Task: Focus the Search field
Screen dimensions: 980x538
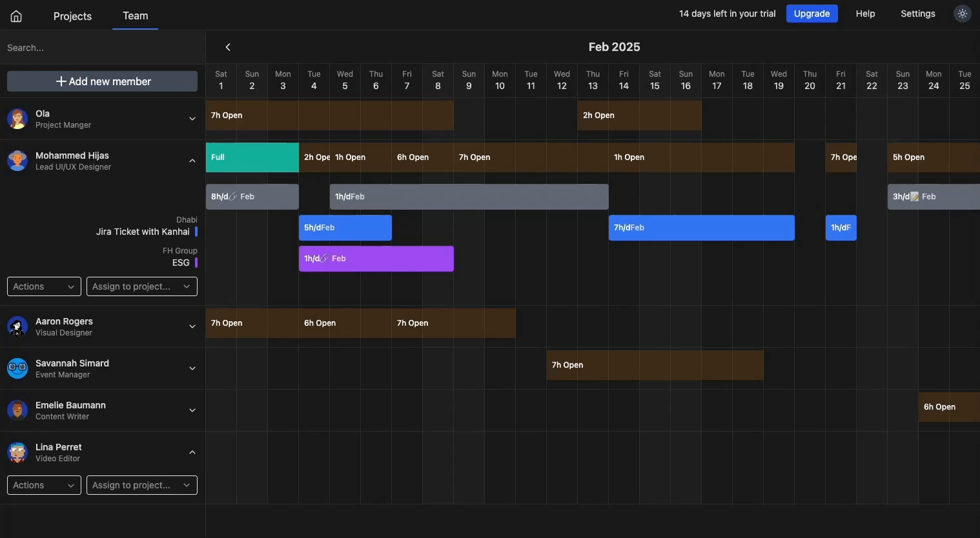Action: 103,48
